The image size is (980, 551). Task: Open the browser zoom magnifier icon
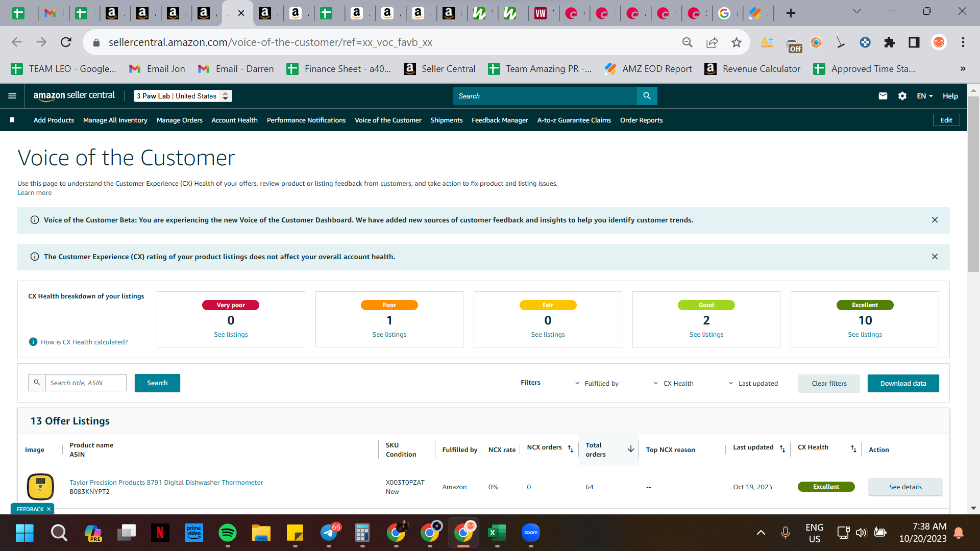pos(688,42)
